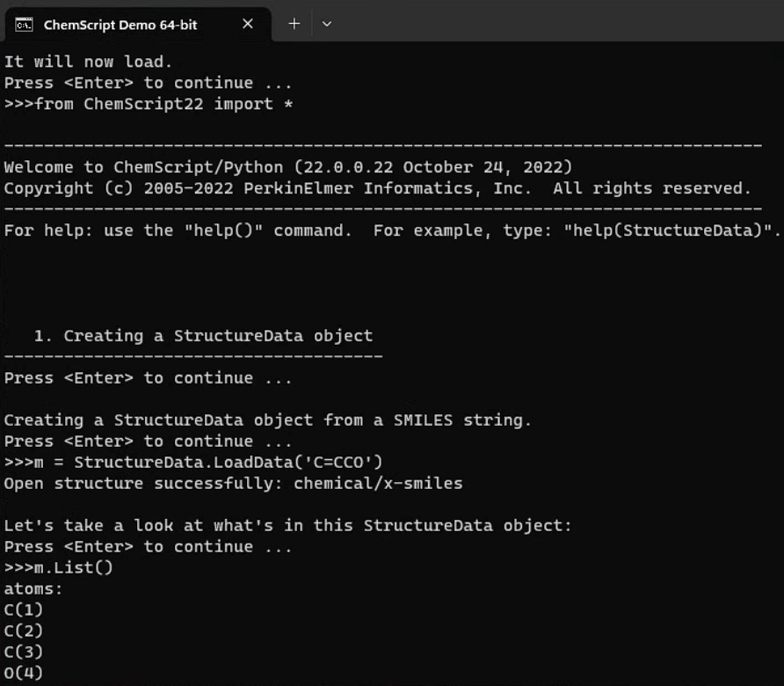Open the terminal profile selector chevron
The image size is (784, 686).
point(326,24)
